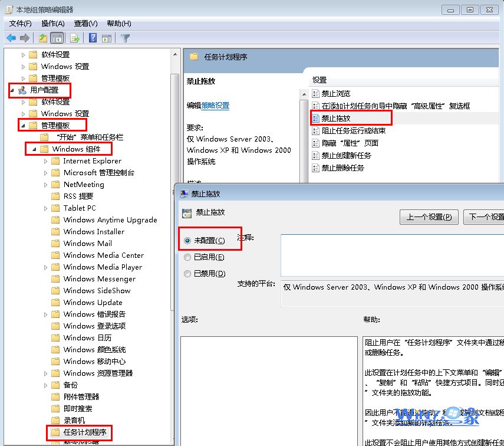Click the 阻止任务运行或结束 policy icon
Viewport: 504px width, 446px height.
pyautogui.click(x=315, y=130)
